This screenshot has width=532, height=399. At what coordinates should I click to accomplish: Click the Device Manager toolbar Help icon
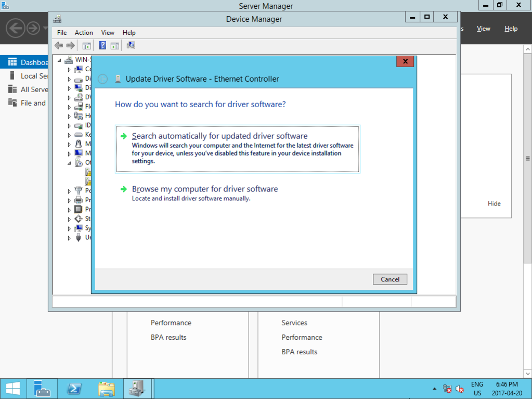coord(102,46)
